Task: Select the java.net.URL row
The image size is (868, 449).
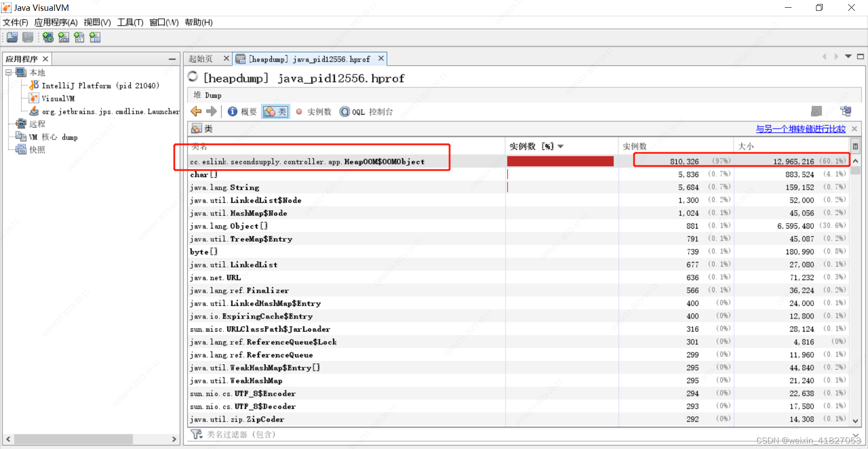Action: point(519,277)
